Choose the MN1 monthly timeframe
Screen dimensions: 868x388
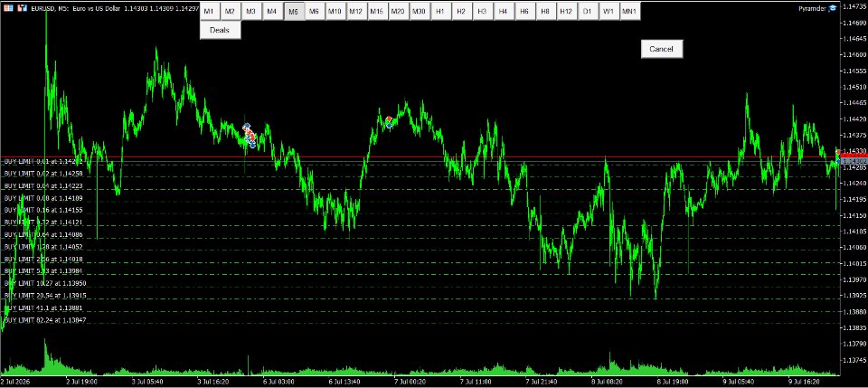point(629,11)
